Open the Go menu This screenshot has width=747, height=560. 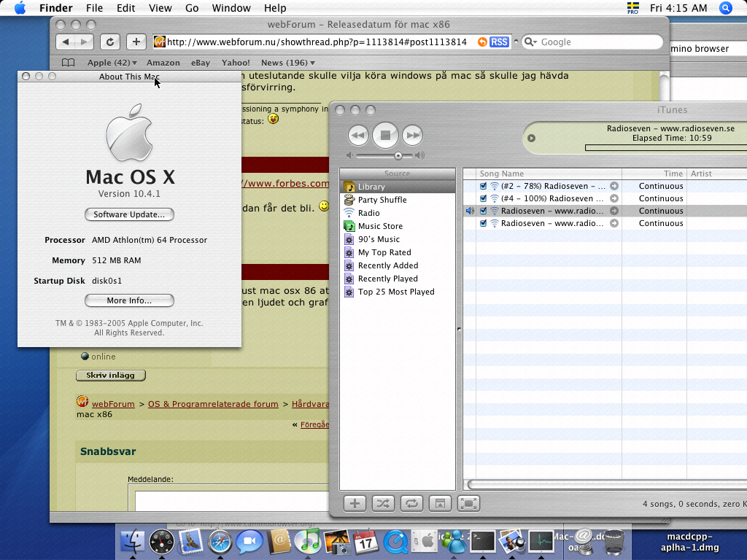pyautogui.click(x=192, y=8)
